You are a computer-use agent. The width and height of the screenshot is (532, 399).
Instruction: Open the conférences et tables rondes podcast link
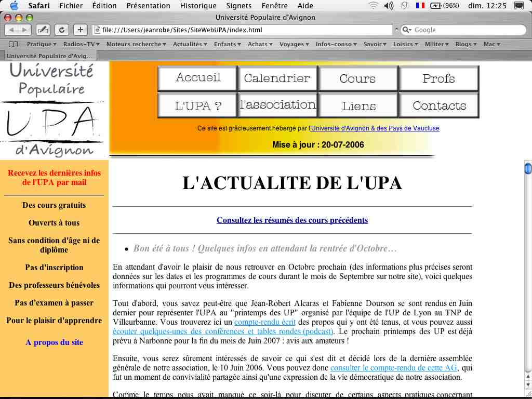(x=223, y=331)
